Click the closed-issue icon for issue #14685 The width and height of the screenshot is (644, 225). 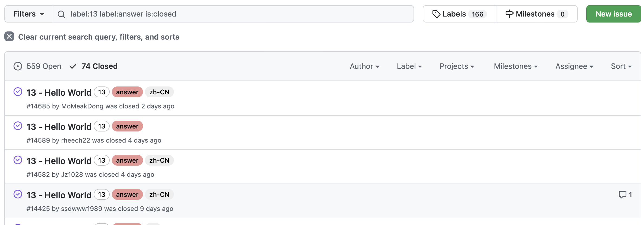click(x=18, y=92)
